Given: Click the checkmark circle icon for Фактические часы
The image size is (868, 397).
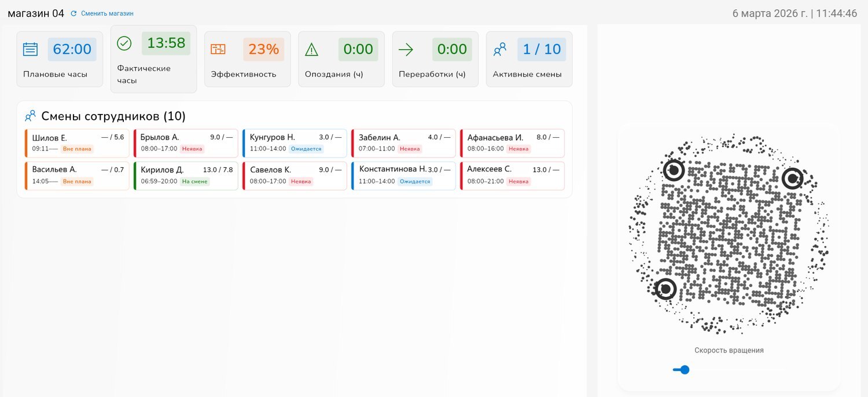Looking at the screenshot, I should click(x=124, y=43).
